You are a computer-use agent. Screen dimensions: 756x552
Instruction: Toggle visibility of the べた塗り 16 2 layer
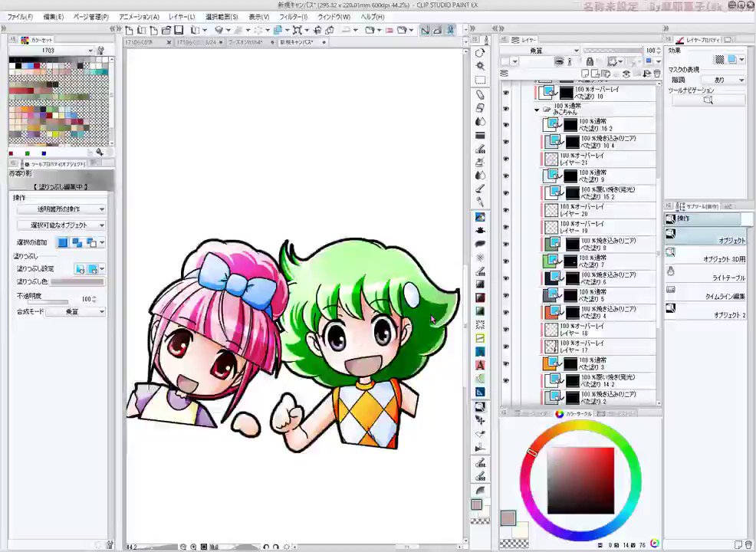pos(506,125)
